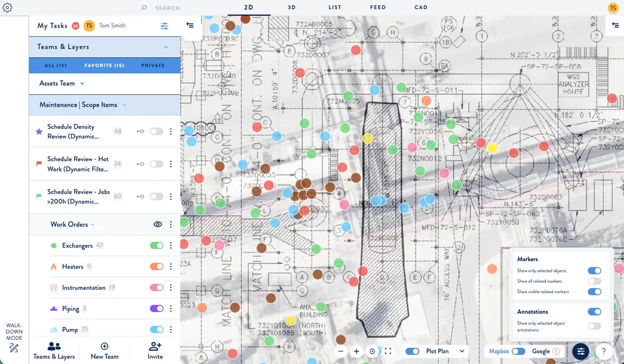Collapse the left panel using the arrow icon
The width and height of the screenshot is (624, 364).
(190, 25)
